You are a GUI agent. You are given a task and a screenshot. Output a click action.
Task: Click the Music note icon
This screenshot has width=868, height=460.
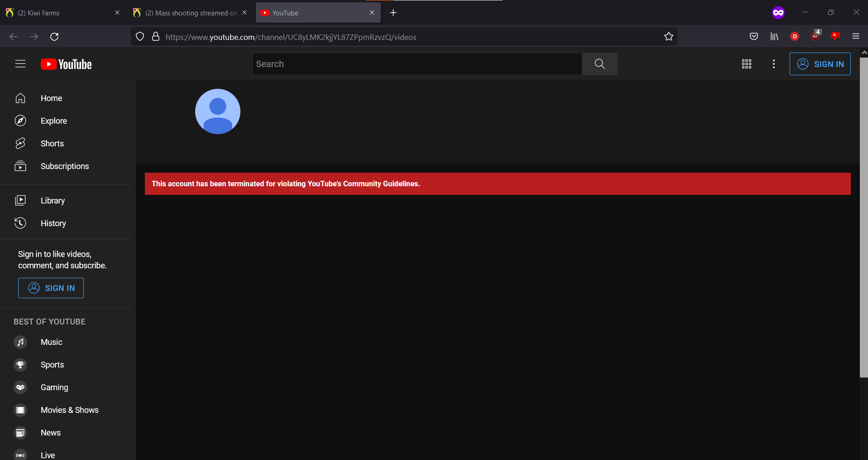(20, 342)
